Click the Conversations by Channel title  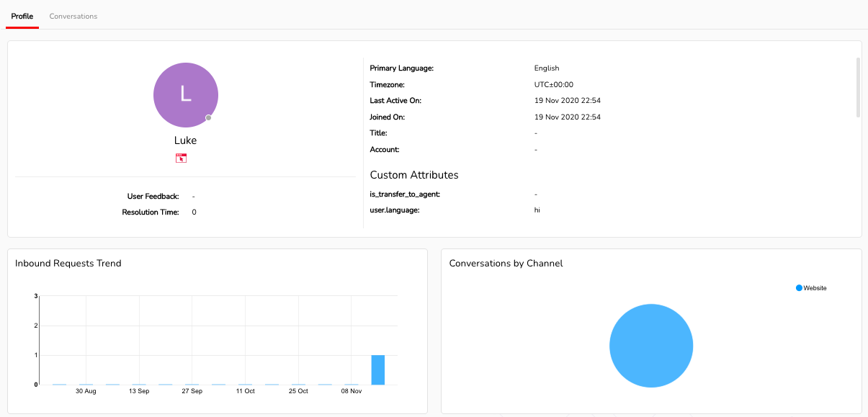(506, 264)
